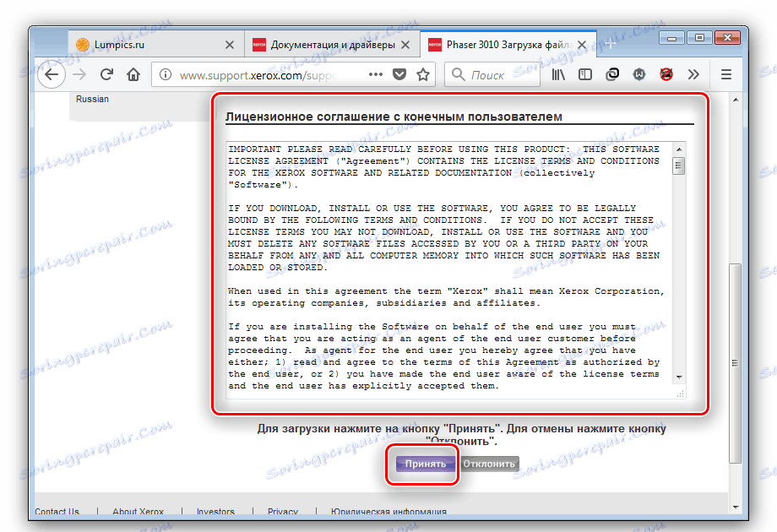777x532 pixels.
Task: Switch to the Lumpics.ru tab
Action: click(155, 45)
